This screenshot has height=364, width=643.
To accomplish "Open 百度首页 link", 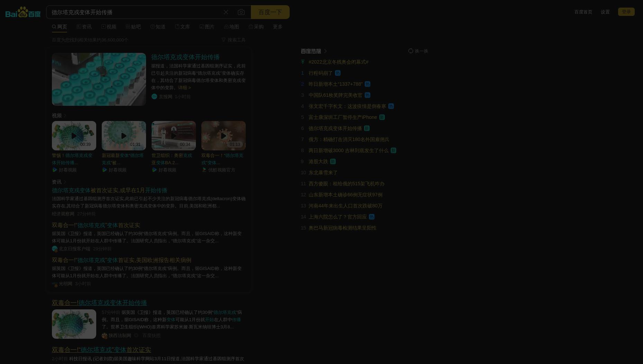I will (x=583, y=12).
